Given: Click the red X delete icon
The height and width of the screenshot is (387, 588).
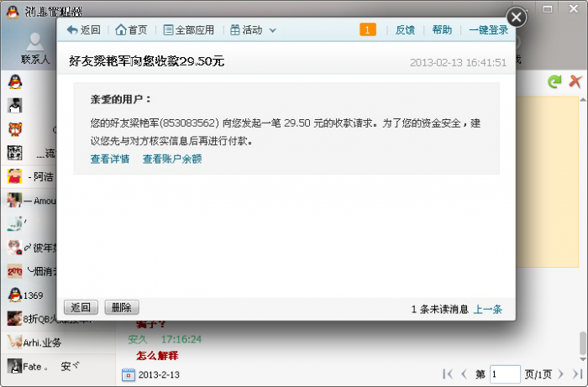Looking at the screenshot, I should (x=575, y=81).
